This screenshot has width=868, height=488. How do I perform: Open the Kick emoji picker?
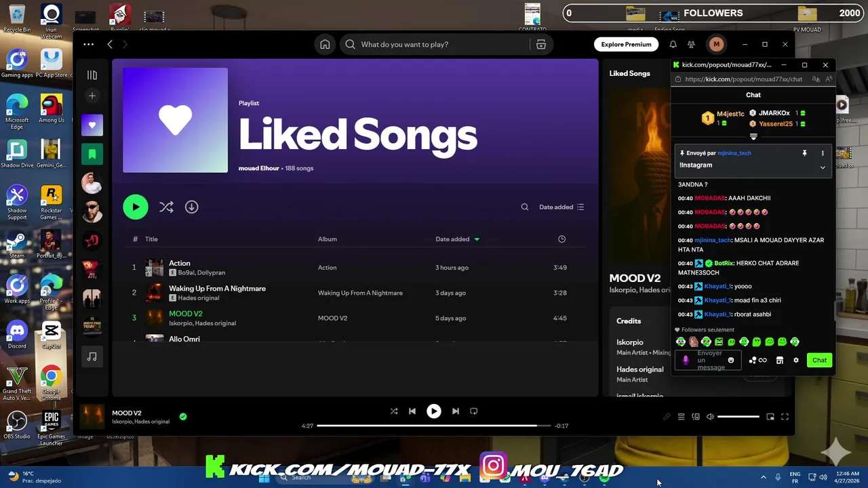point(730,360)
